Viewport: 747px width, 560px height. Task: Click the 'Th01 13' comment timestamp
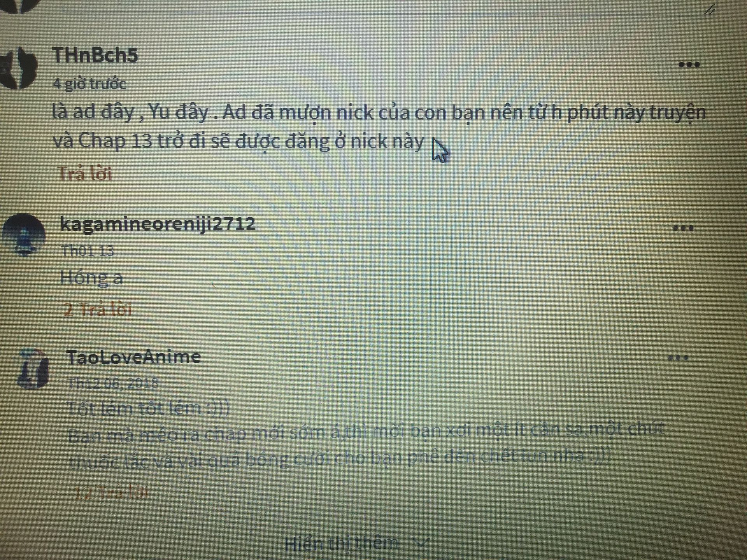[88, 251]
